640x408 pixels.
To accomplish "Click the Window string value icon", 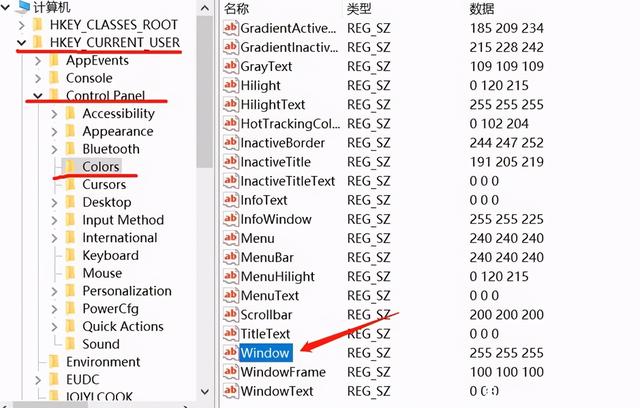I will tap(230, 353).
